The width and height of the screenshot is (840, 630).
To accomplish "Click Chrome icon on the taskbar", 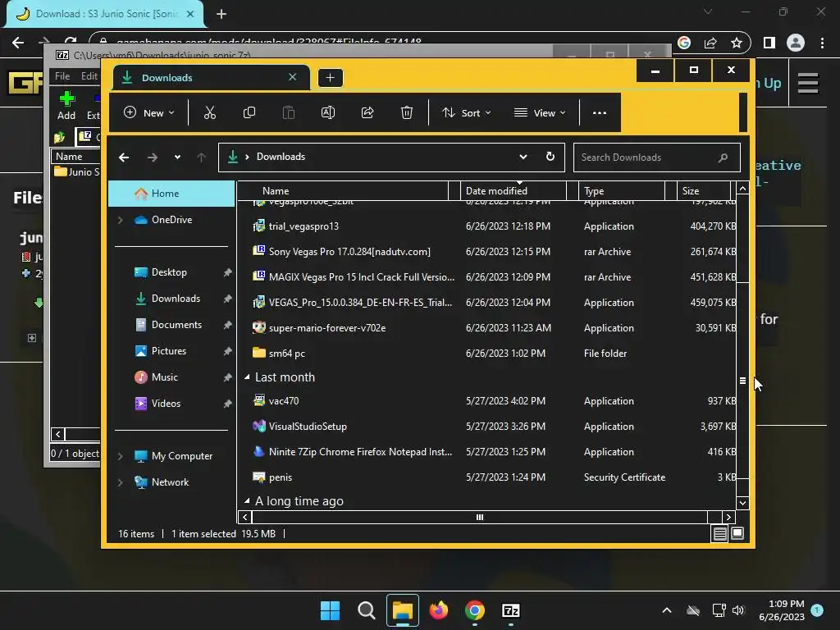I will click(x=475, y=610).
